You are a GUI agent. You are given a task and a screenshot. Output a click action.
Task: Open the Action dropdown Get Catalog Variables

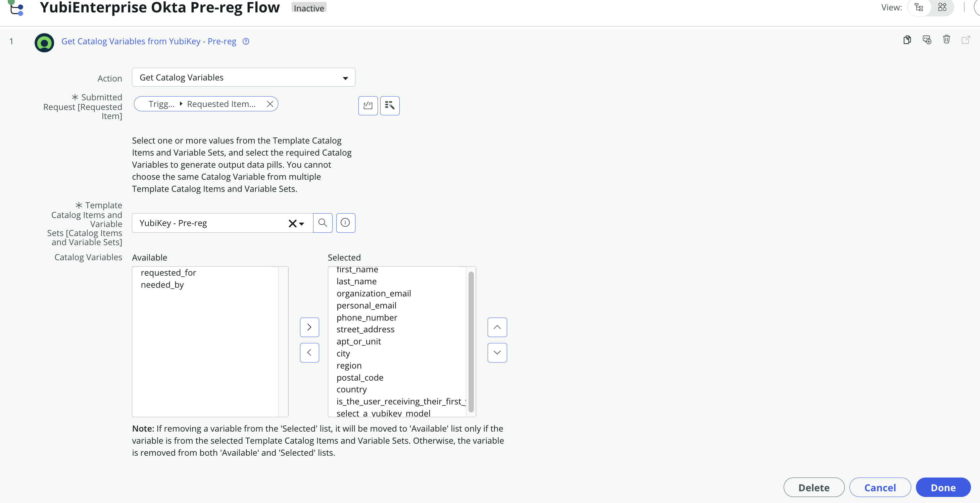243,77
